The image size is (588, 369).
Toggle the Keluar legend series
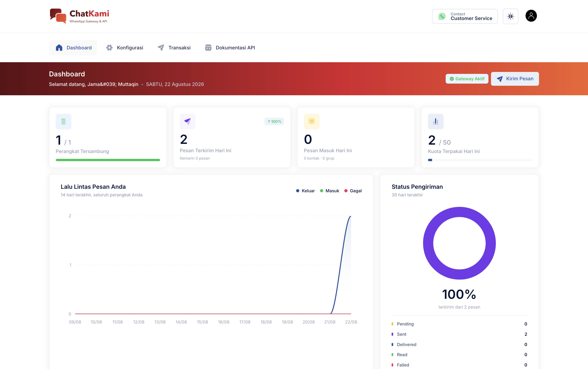point(305,191)
